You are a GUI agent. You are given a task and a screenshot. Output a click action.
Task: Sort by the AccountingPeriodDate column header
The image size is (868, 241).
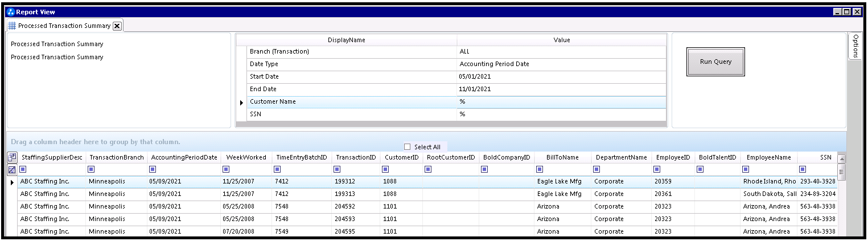(183, 157)
